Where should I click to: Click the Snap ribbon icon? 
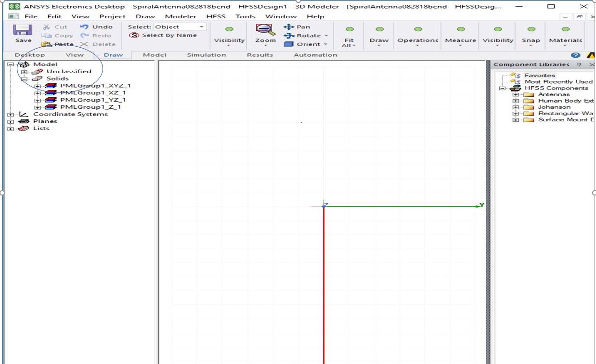(531, 29)
